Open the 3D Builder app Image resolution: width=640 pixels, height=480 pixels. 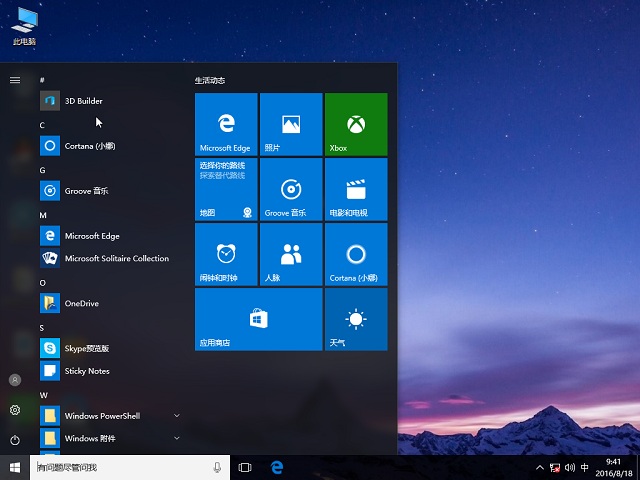tap(83, 101)
